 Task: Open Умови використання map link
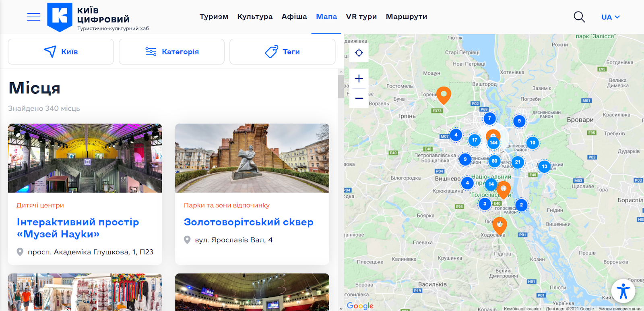(x=620, y=309)
